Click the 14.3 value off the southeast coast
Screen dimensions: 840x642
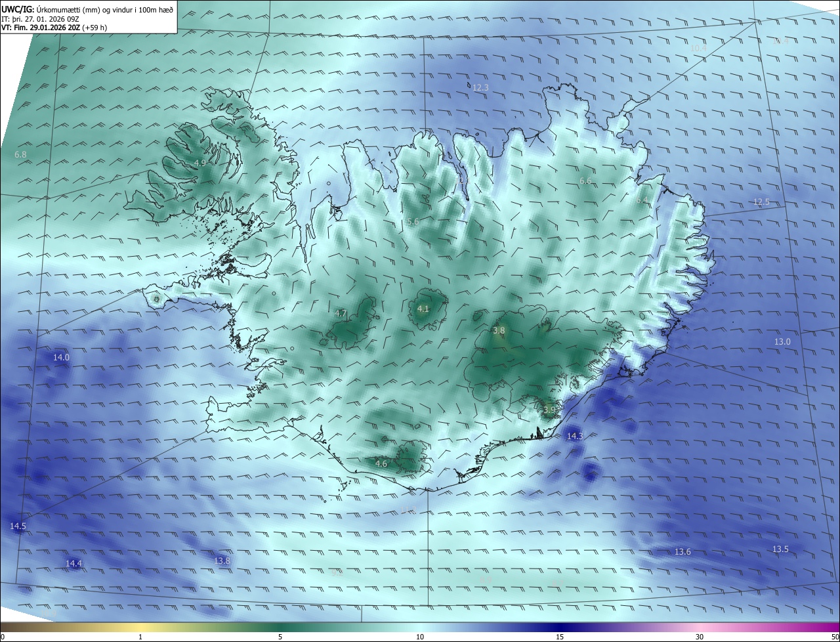[x=574, y=436]
